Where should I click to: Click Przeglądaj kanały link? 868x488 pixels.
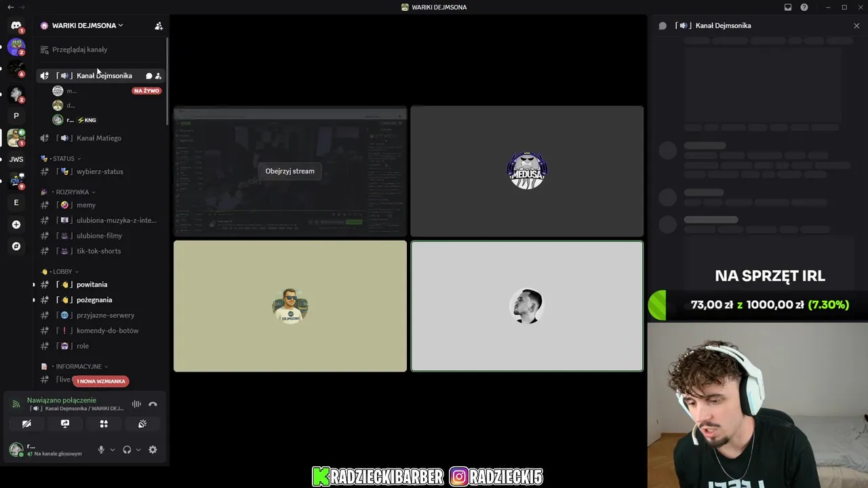tap(79, 49)
